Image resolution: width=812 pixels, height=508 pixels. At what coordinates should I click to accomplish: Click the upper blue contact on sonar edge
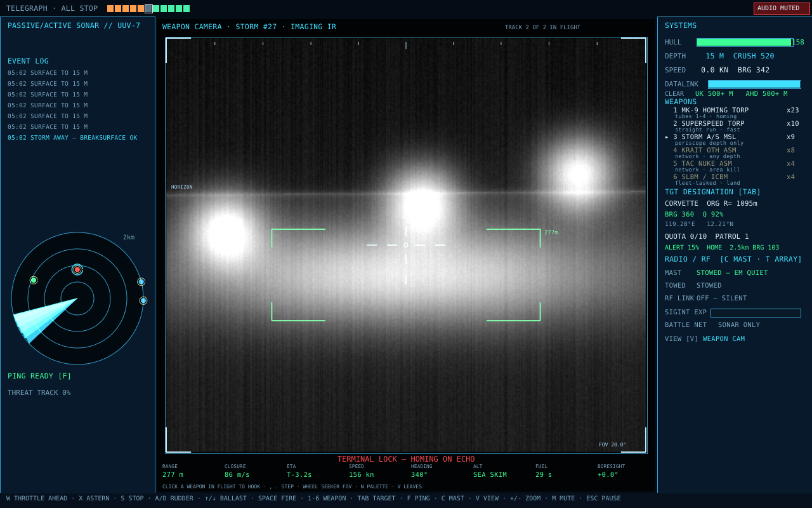click(141, 282)
